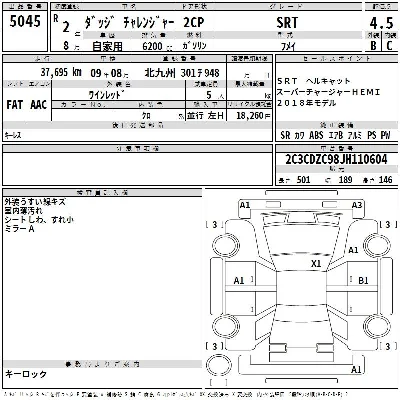Click the スーパーチャージャーHEMI line
The image size is (400, 400).
[328, 92]
